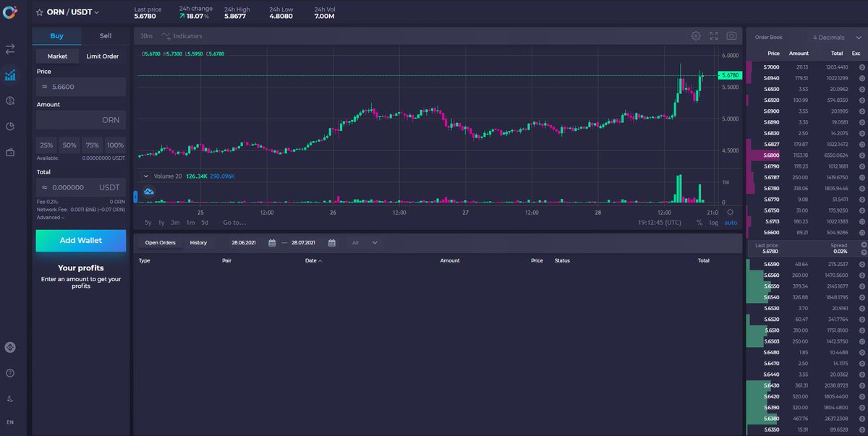Set amount to 50%
Image resolution: width=868 pixels, height=436 pixels.
point(69,145)
